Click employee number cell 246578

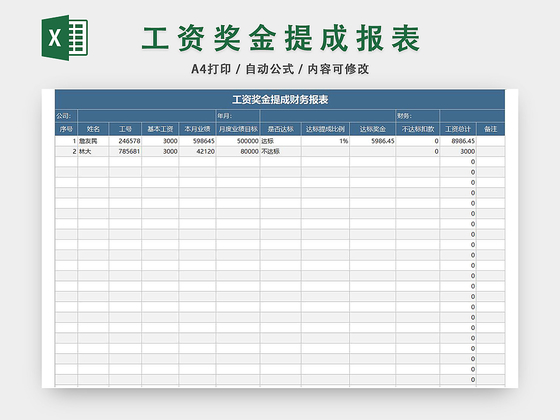125,141
